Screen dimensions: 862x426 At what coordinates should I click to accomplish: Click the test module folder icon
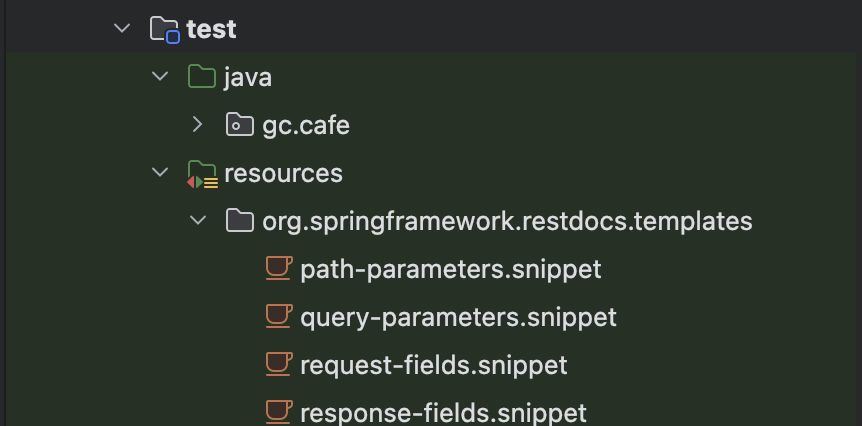[164, 29]
